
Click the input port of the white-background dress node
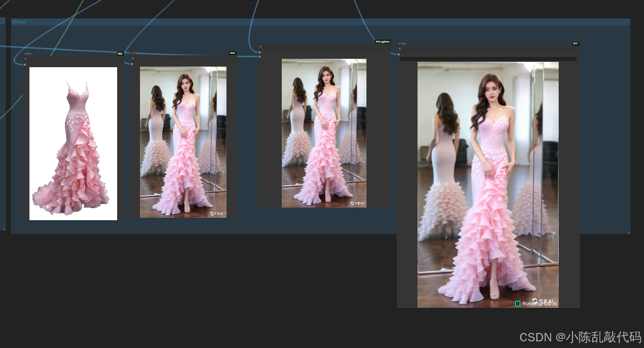(x=24, y=64)
